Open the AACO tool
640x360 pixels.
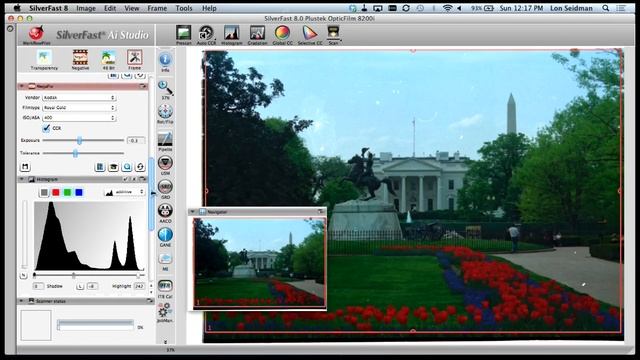165,213
